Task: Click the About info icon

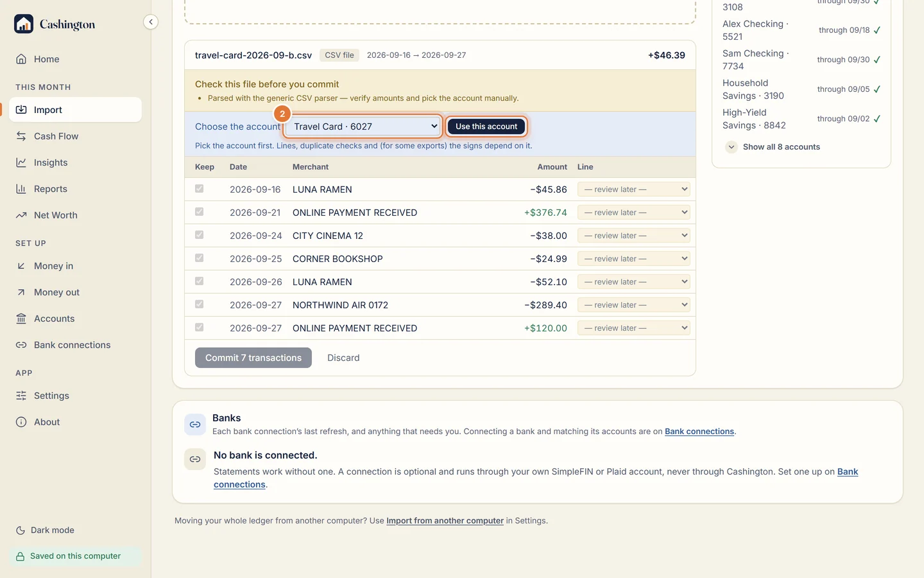Action: (x=21, y=422)
